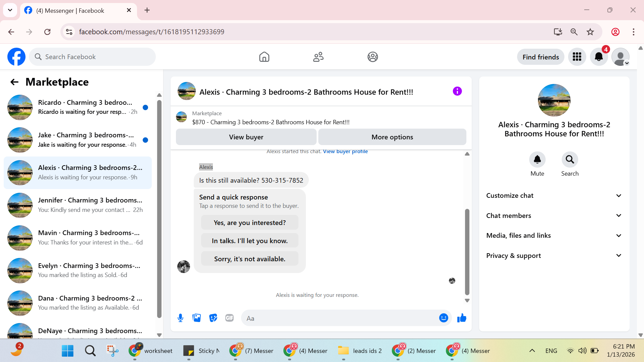644x362 pixels.
Task: Open the apps menu grid icon
Action: [577, 57]
